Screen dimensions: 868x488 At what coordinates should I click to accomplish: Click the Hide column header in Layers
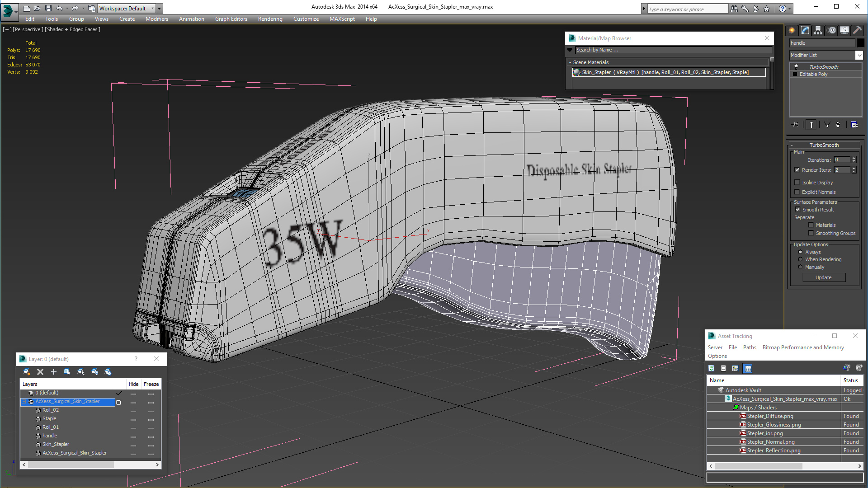pos(134,384)
